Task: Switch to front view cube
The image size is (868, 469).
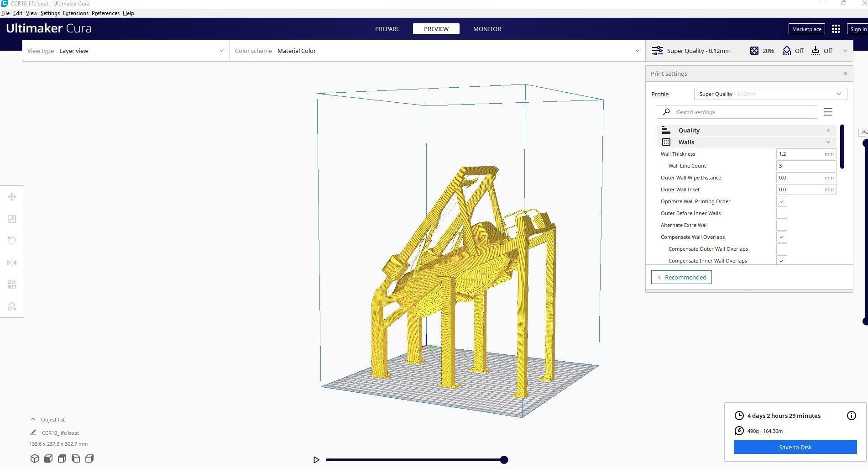Action: [x=48, y=458]
